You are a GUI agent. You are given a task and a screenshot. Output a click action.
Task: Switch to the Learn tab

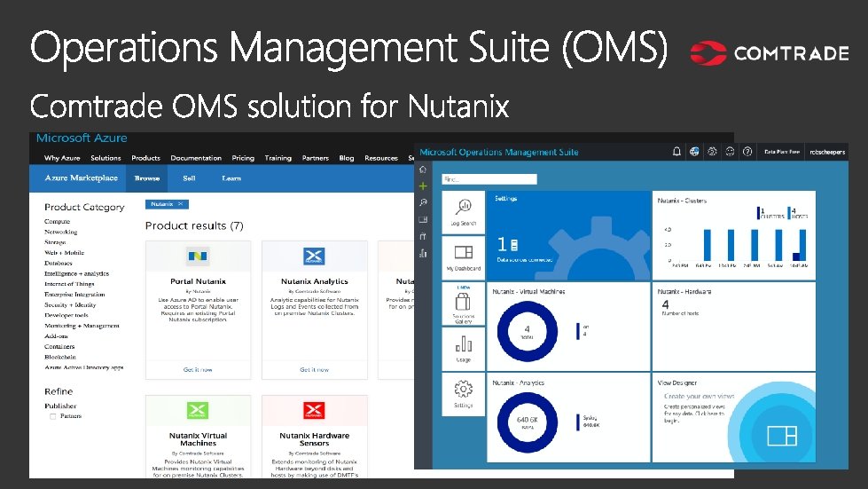click(x=231, y=178)
